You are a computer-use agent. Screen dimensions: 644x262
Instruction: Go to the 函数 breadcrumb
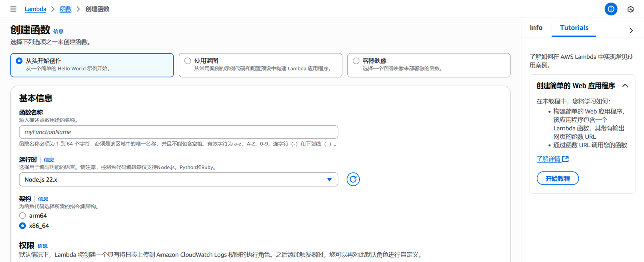tap(66, 9)
